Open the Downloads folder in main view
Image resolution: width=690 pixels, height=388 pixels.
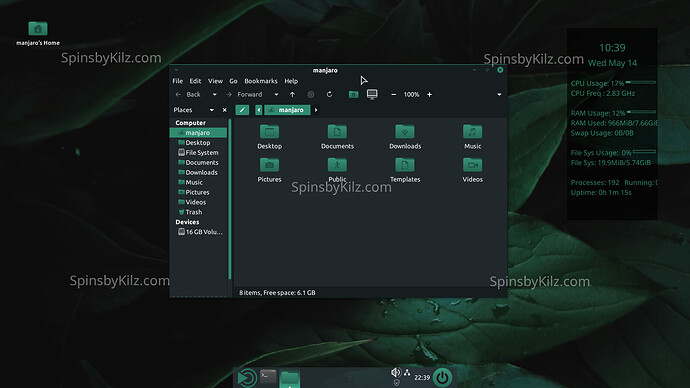(405, 137)
